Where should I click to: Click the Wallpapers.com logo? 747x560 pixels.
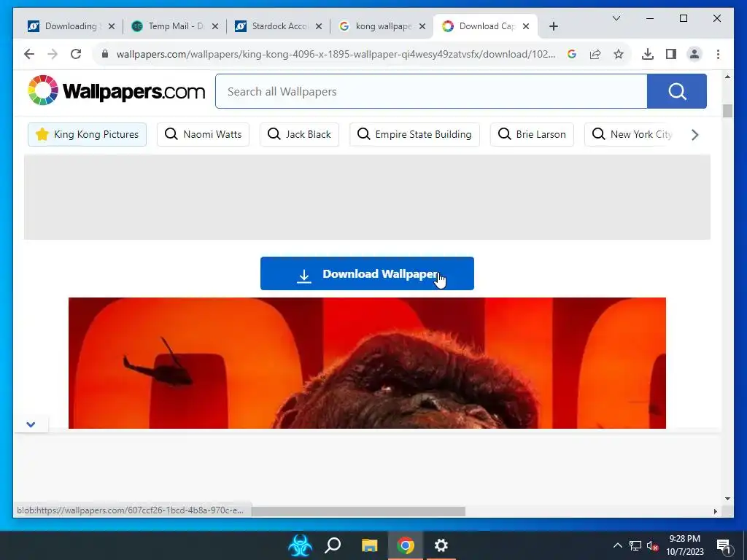point(116,90)
